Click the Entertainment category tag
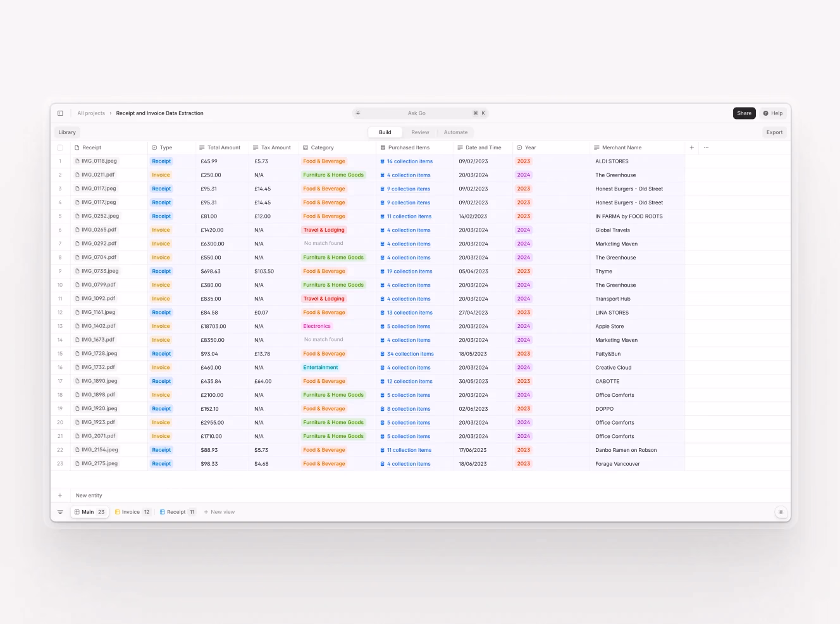The image size is (840, 624). 321,368
